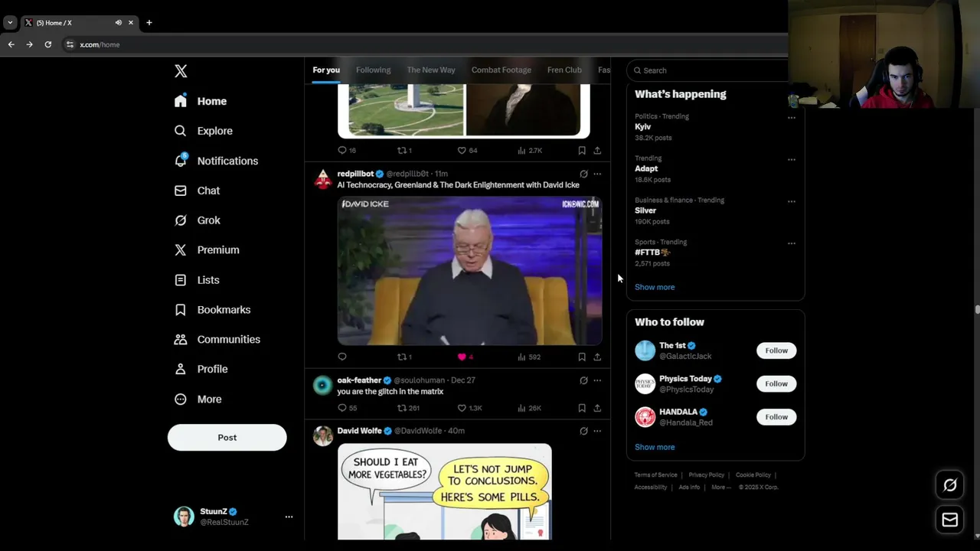Screen dimensions: 980x551
Task: Play the David Icke video
Action: point(469,271)
